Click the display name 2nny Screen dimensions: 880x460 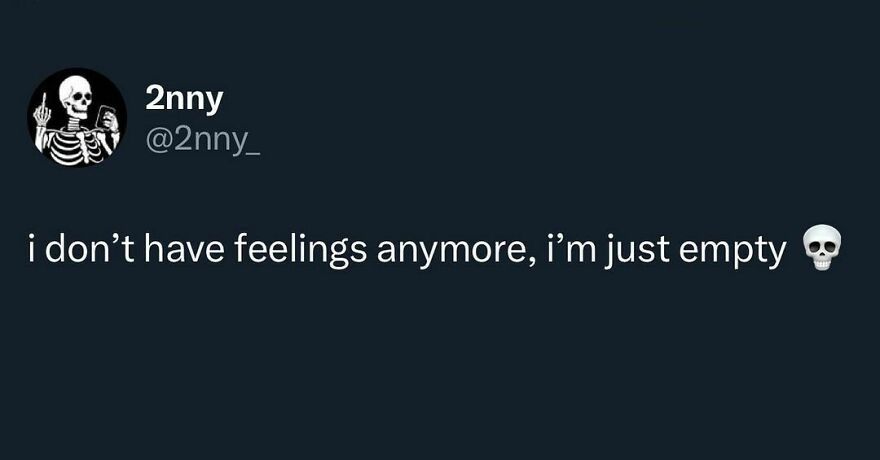click(183, 98)
